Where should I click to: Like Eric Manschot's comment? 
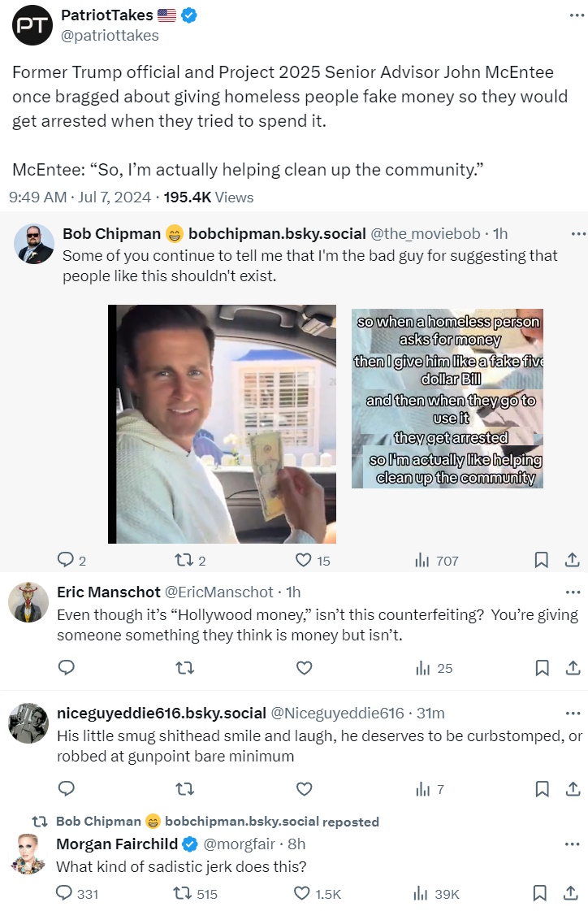click(x=304, y=668)
